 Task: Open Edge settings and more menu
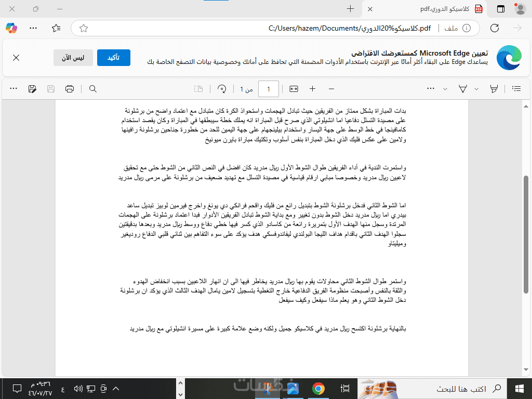33,28
